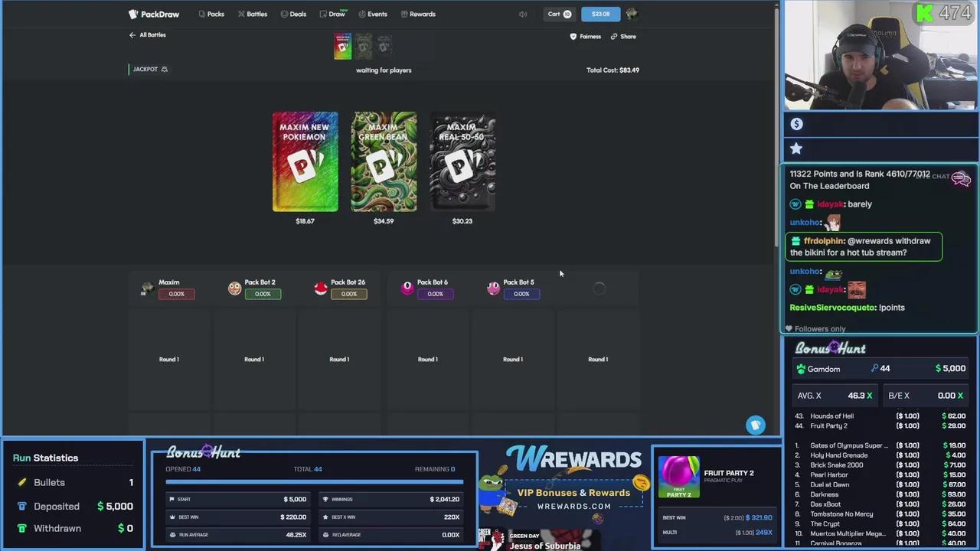Click Pack Bot 5's pink avatar
Screen dimensions: 980x551
(x=494, y=288)
